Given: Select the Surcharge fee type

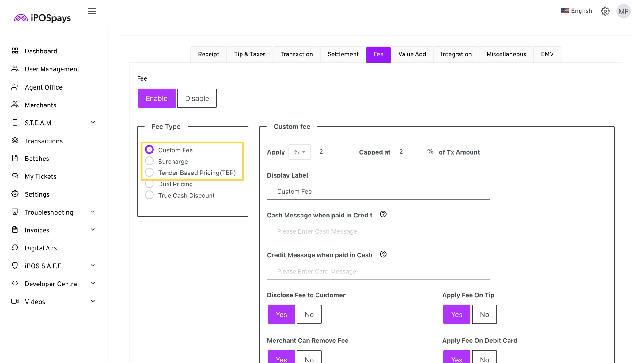Looking at the screenshot, I should tap(149, 161).
